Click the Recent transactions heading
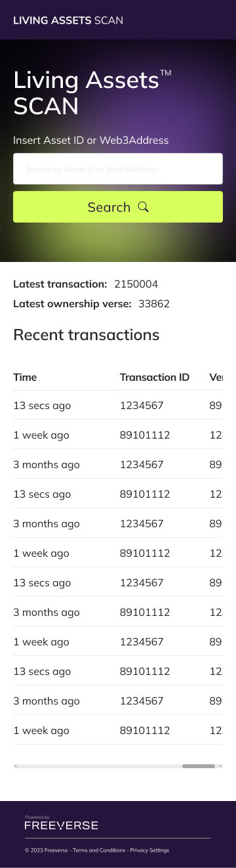This screenshot has width=236, height=868. (87, 335)
